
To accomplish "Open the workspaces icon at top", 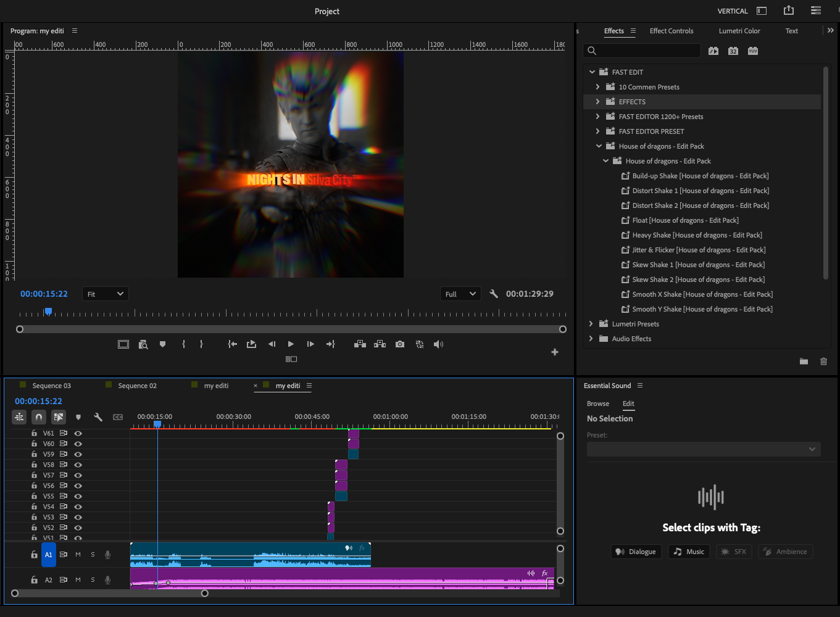I will pos(762,10).
